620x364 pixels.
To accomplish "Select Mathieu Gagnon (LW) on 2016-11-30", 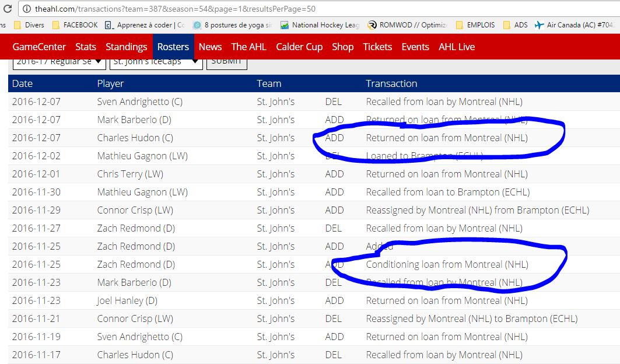I will point(142,192).
